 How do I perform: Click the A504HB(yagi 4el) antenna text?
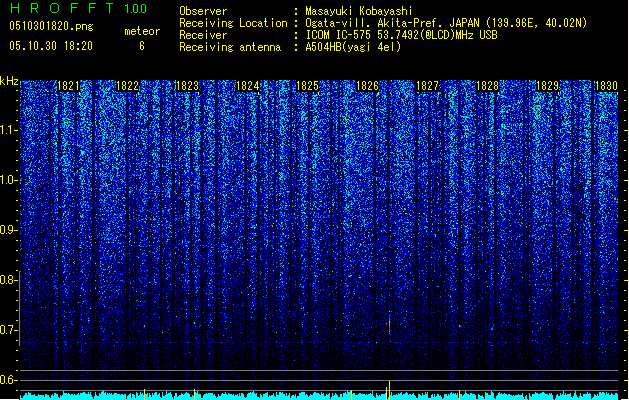(353, 47)
